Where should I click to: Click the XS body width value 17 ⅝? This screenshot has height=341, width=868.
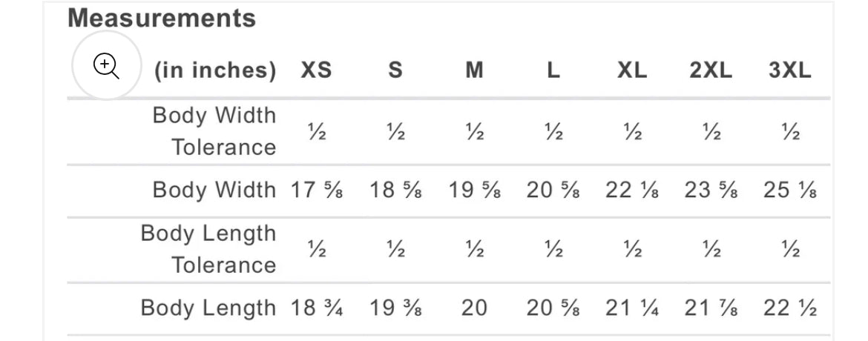316,191
